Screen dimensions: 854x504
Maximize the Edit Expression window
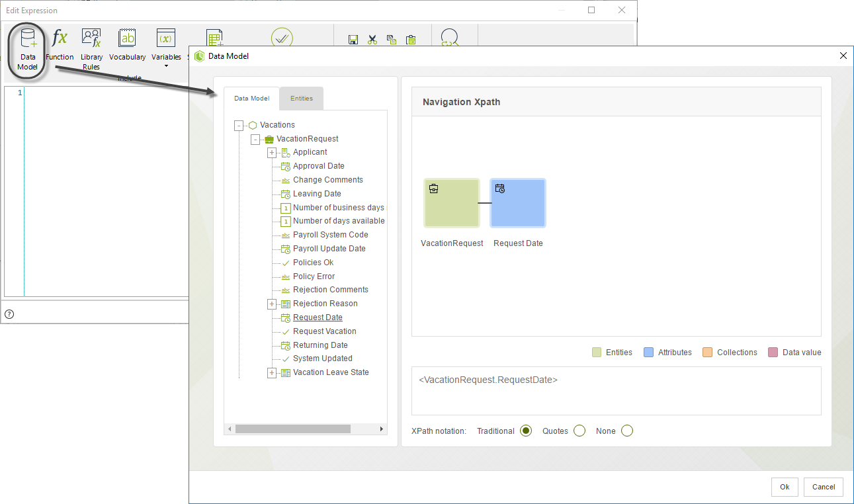pyautogui.click(x=591, y=10)
